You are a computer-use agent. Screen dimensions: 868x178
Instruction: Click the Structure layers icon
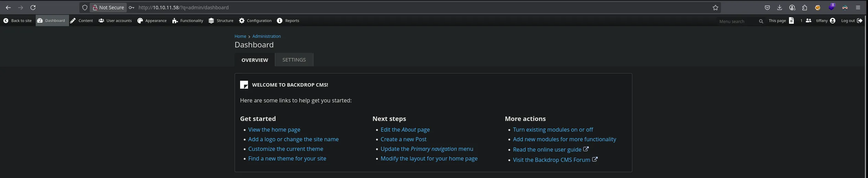(x=211, y=21)
